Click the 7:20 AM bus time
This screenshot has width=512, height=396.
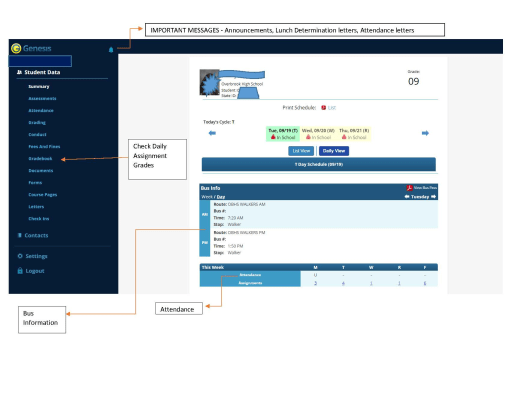[x=235, y=218]
